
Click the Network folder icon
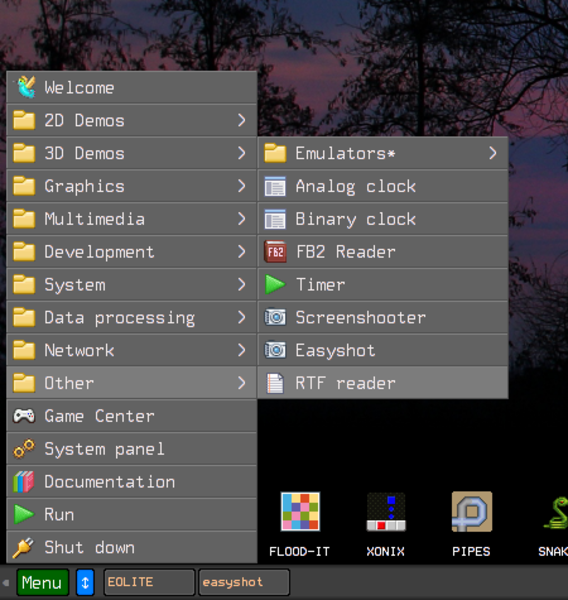[24, 351]
